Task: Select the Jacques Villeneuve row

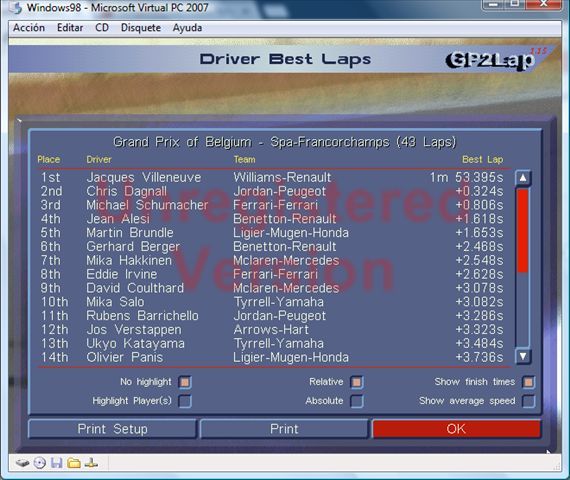Action: tap(272, 177)
